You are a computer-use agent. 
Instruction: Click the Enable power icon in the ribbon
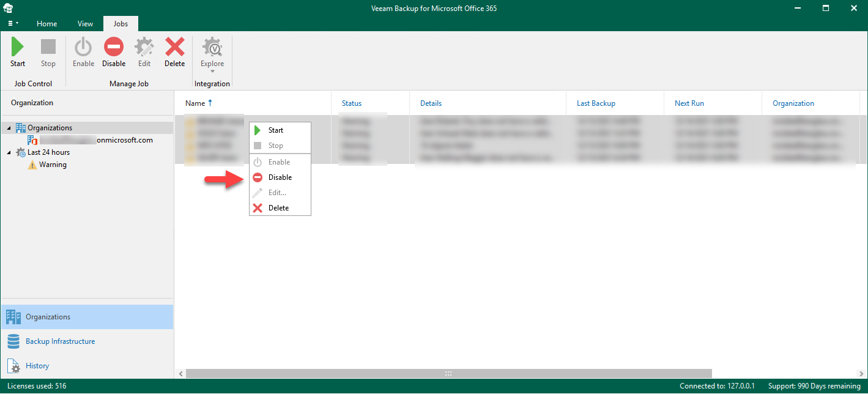point(83,47)
